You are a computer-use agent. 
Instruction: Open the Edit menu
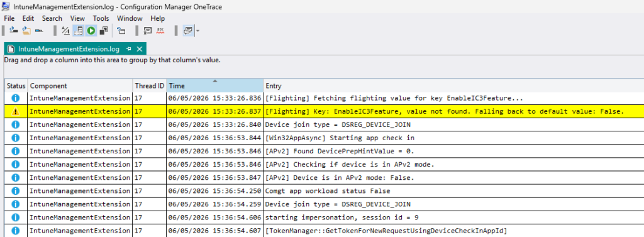28,18
